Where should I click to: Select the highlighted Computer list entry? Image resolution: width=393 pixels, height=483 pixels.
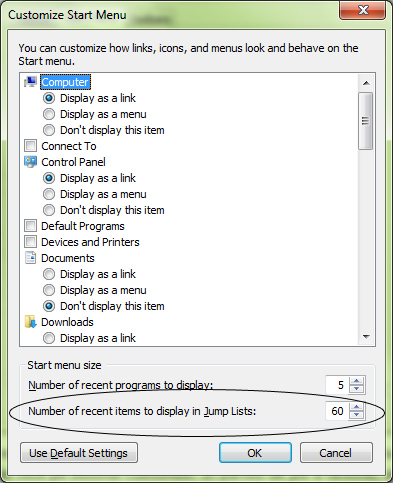tap(65, 82)
